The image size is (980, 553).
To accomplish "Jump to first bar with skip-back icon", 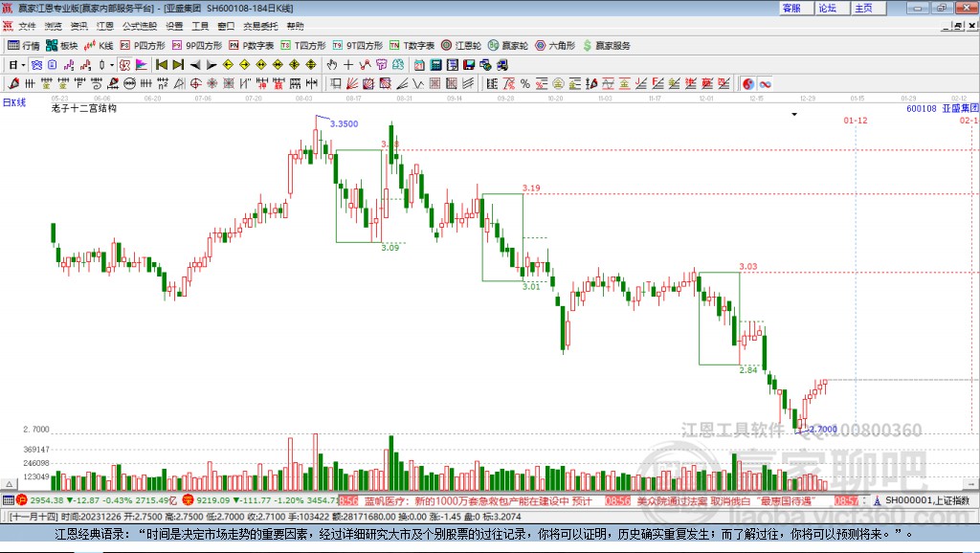I will [x=161, y=65].
